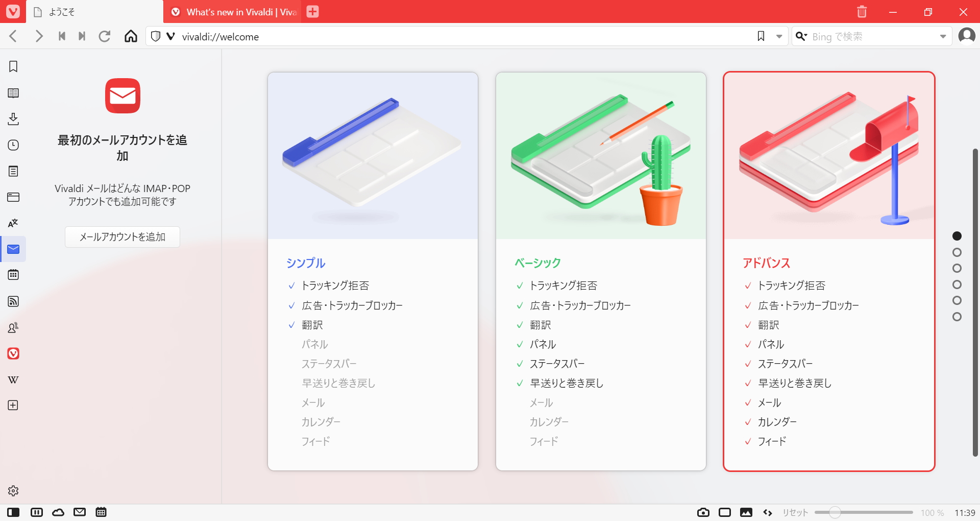
Task: Go back to previous page
Action: click(13, 36)
